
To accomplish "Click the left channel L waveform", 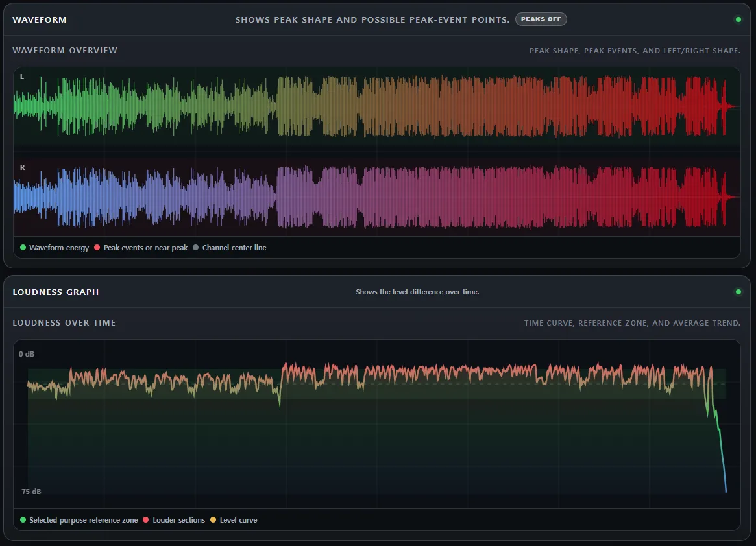I will point(376,106).
